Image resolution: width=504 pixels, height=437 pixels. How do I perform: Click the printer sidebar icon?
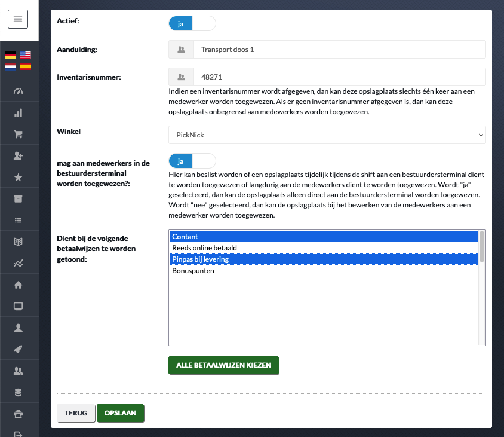(x=19, y=414)
